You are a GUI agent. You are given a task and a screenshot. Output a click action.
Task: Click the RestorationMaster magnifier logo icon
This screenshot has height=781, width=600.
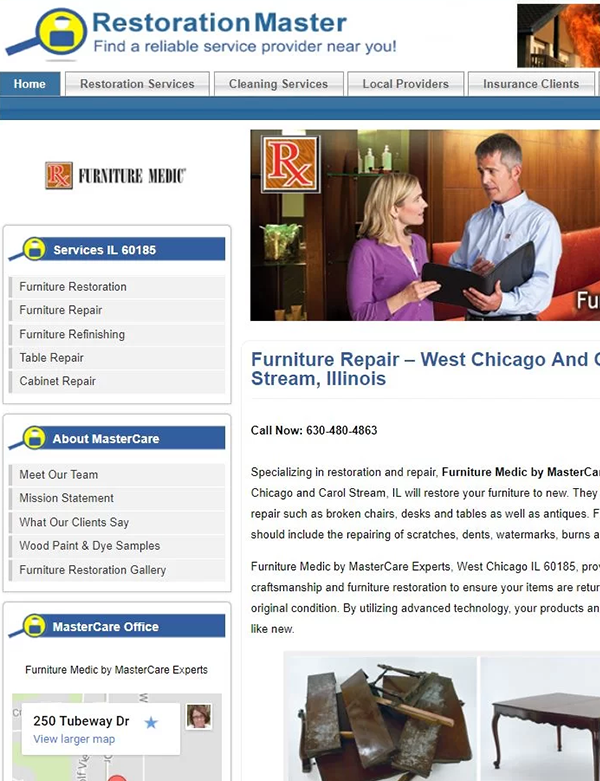(x=46, y=32)
